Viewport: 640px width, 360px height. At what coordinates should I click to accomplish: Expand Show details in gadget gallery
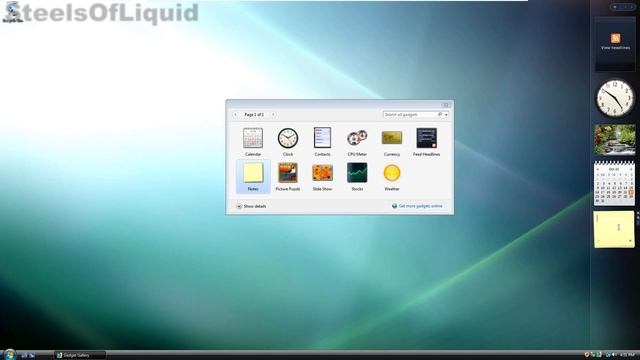[251, 207]
